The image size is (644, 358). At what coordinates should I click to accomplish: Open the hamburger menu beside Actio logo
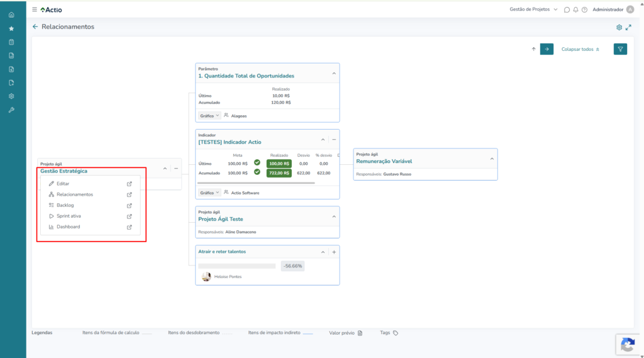click(x=35, y=9)
